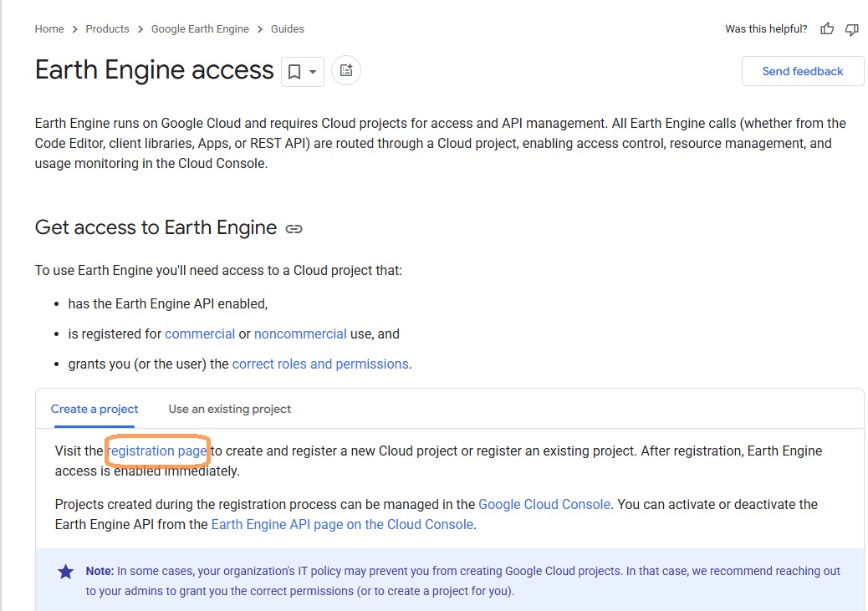Open Google Earth Engine breadcrumb

pos(200,28)
